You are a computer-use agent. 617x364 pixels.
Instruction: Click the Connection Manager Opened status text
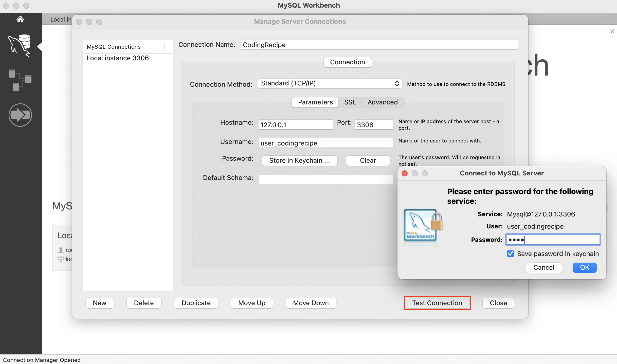pyautogui.click(x=42, y=360)
